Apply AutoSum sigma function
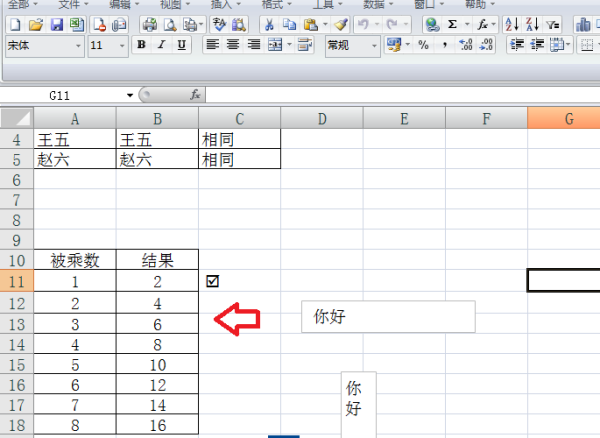This screenshot has width=600, height=438. 452,25
